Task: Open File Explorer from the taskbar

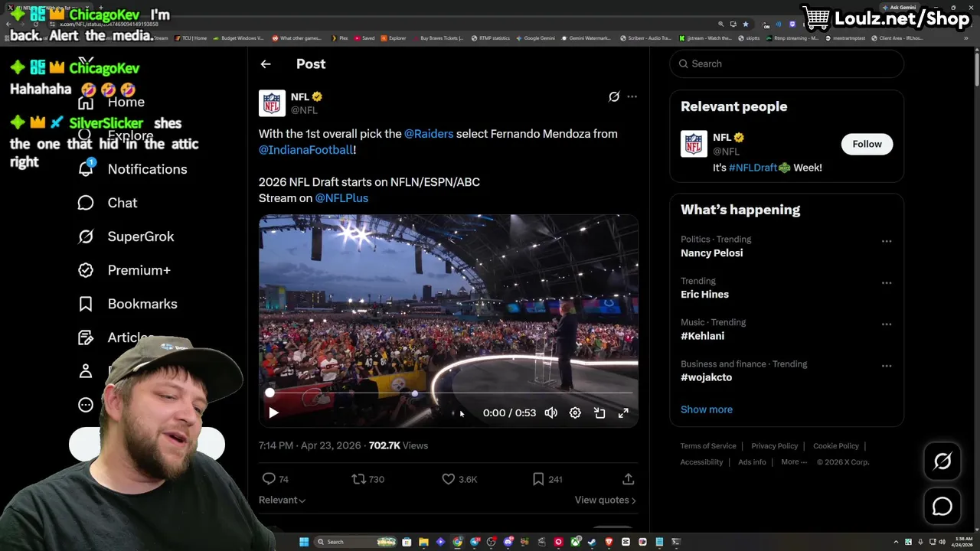Action: click(x=423, y=542)
